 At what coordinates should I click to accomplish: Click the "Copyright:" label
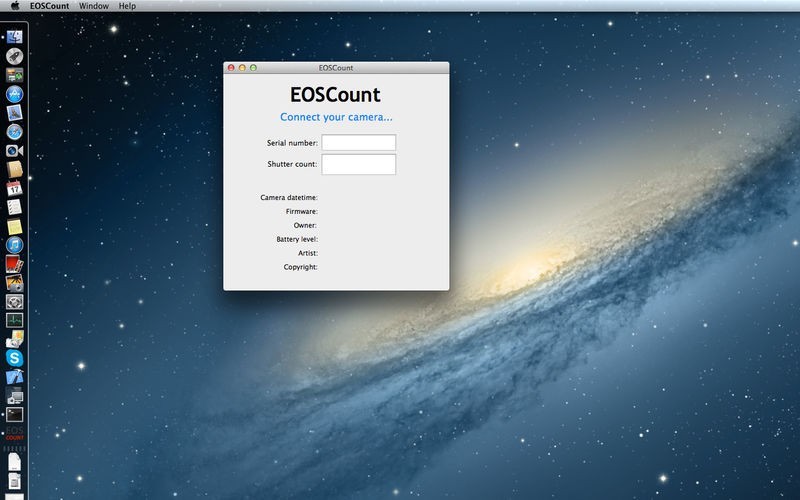[x=301, y=267]
